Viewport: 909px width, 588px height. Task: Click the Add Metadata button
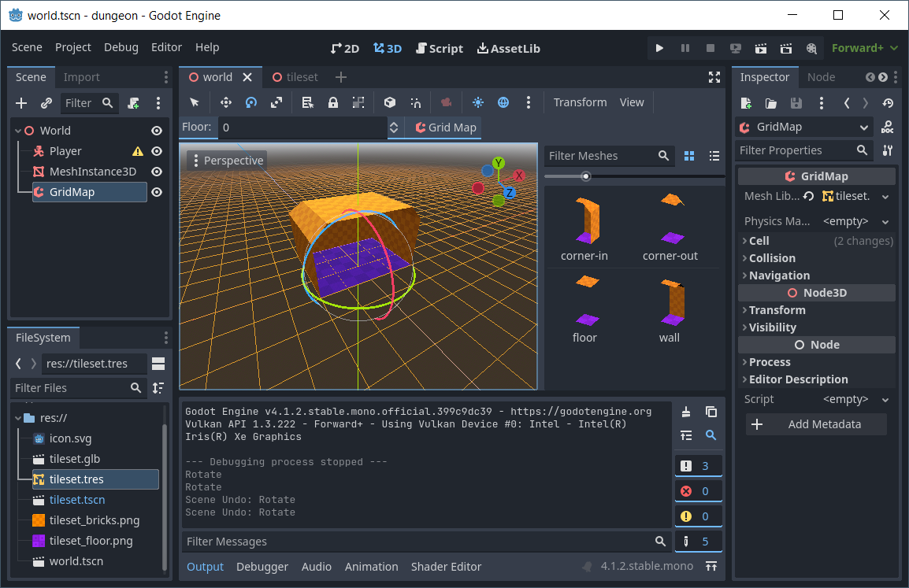(816, 424)
